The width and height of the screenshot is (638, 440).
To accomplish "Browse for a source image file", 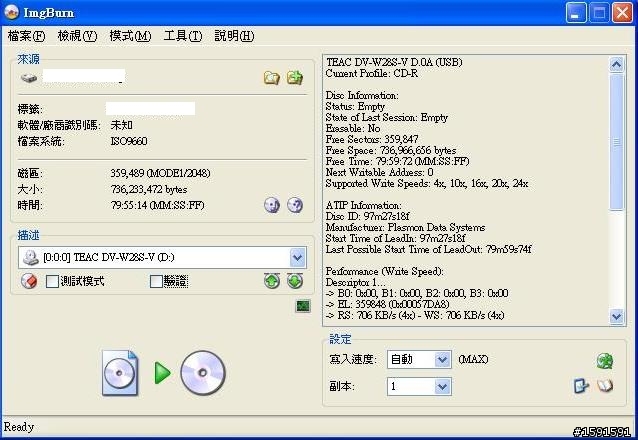I will [271, 77].
